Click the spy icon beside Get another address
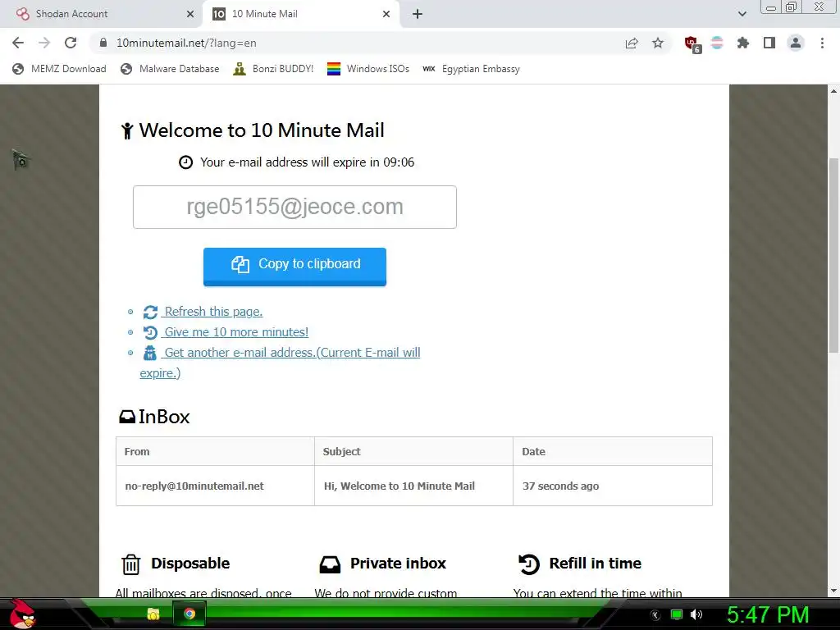This screenshot has height=630, width=840. point(150,353)
